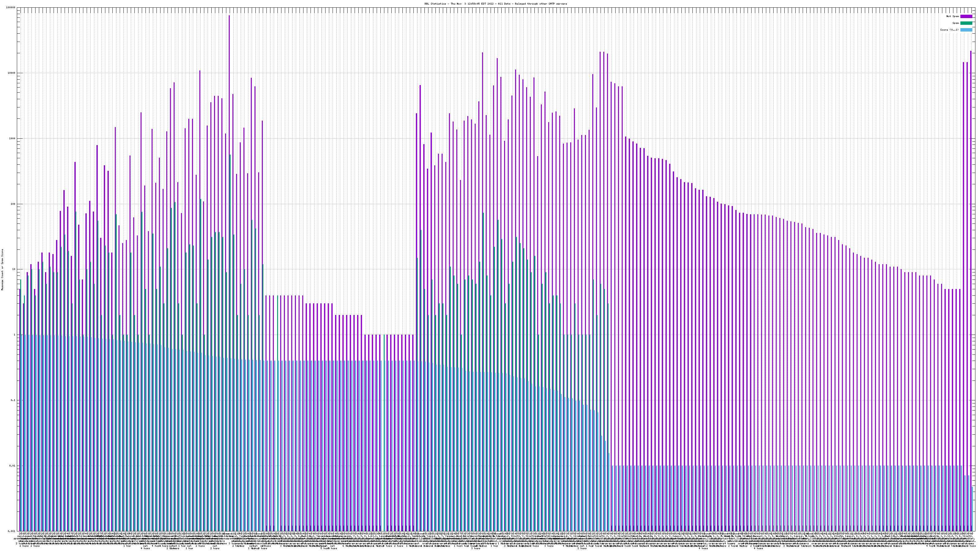980x551 pixels.
Task: Click the 100000 y-axis tick label
Action: [x=11, y=8]
